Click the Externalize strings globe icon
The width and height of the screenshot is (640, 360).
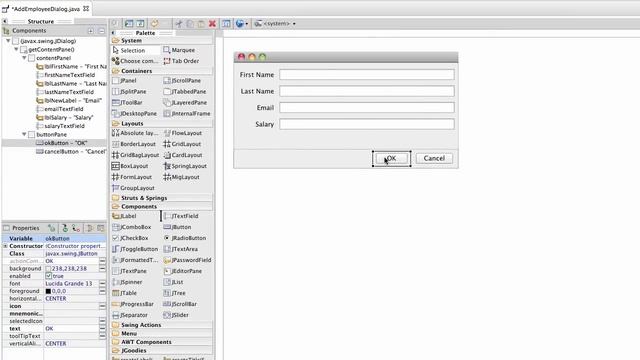point(240,24)
